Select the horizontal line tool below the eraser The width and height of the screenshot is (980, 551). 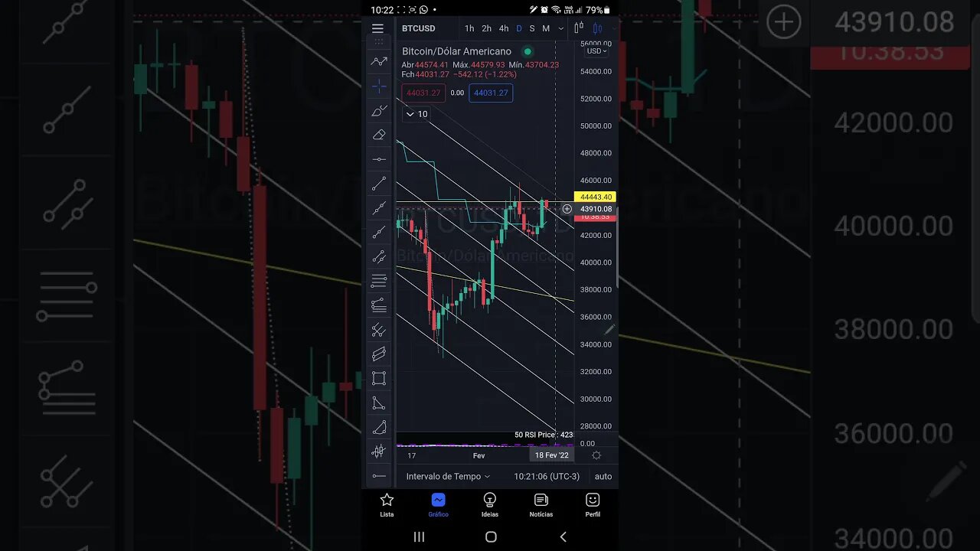tap(378, 159)
